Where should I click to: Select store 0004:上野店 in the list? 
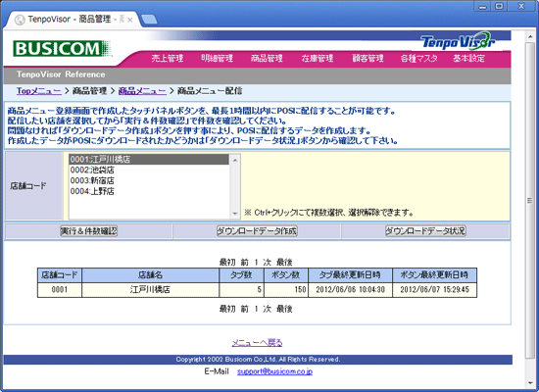coord(149,191)
